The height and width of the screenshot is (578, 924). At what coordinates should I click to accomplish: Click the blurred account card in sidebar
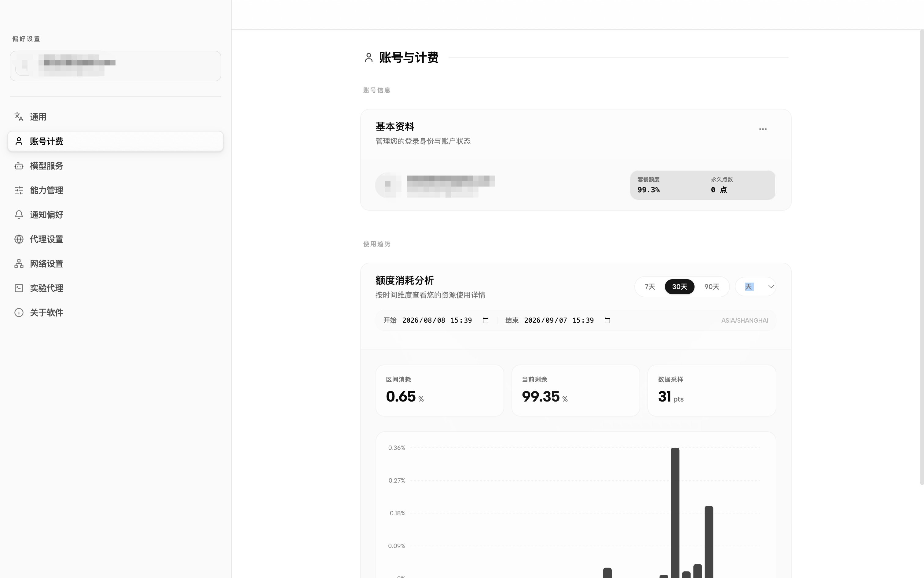point(115,66)
